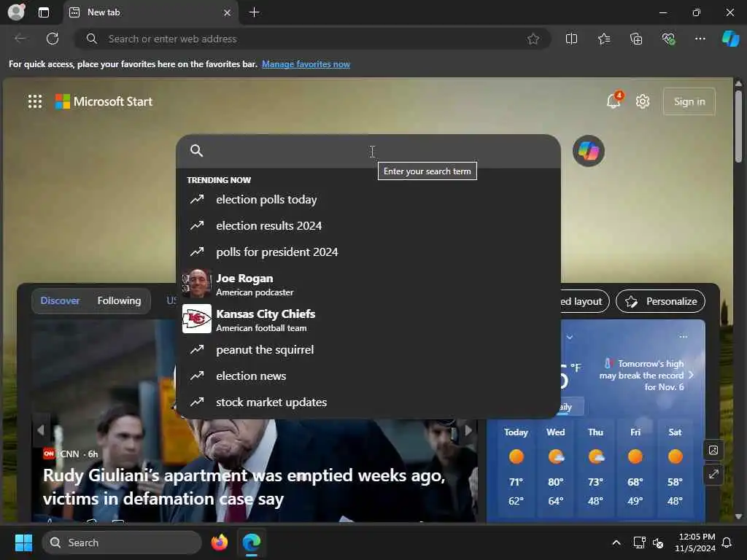This screenshot has height=560, width=747.
Task: Click the Sign in button
Action: [x=689, y=101]
